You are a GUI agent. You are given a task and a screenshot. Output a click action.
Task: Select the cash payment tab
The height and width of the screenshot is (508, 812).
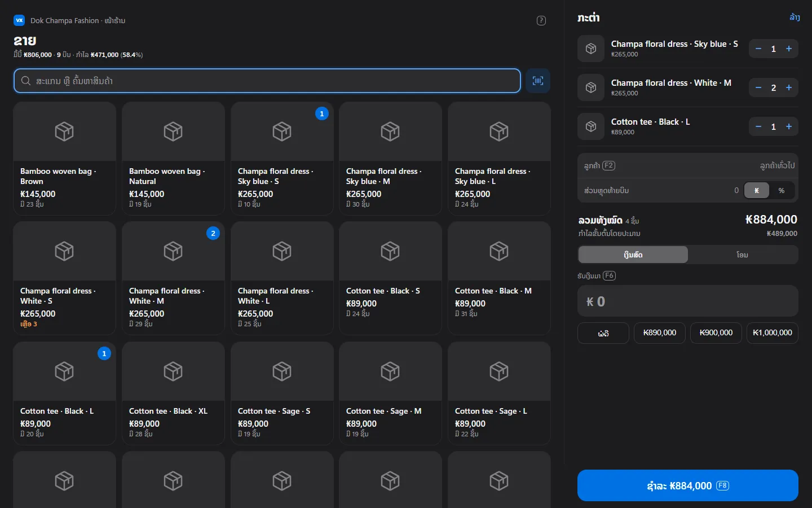633,255
